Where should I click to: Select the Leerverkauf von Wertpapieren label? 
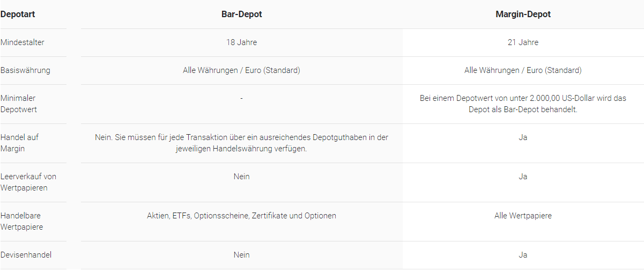point(28,182)
